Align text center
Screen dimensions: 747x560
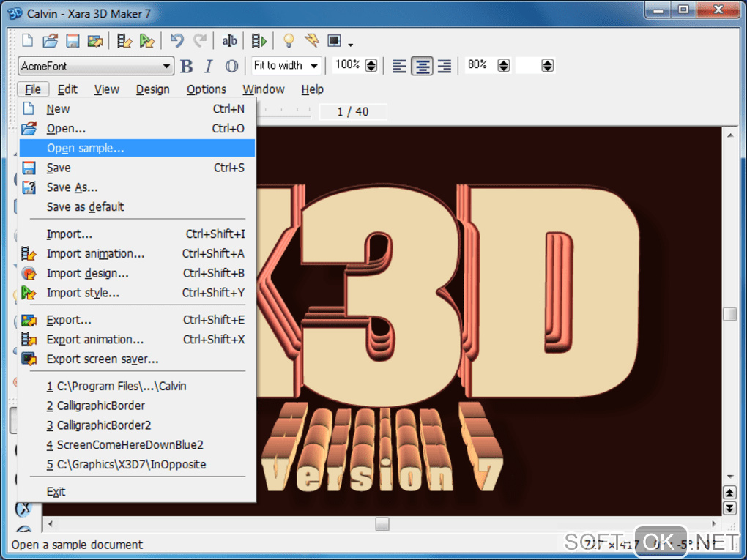pyautogui.click(x=422, y=66)
